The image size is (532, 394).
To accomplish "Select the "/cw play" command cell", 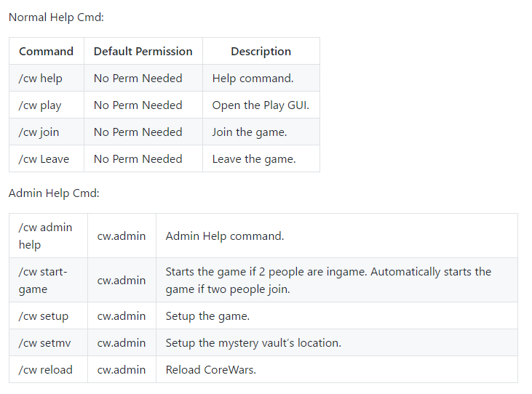I will coord(40,105).
